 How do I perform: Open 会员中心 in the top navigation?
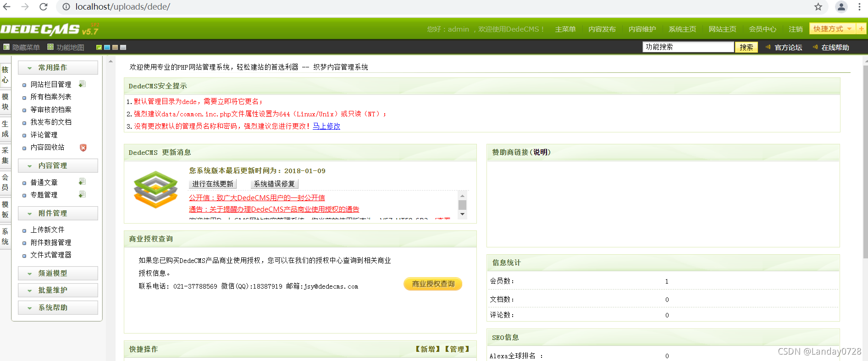tap(763, 29)
